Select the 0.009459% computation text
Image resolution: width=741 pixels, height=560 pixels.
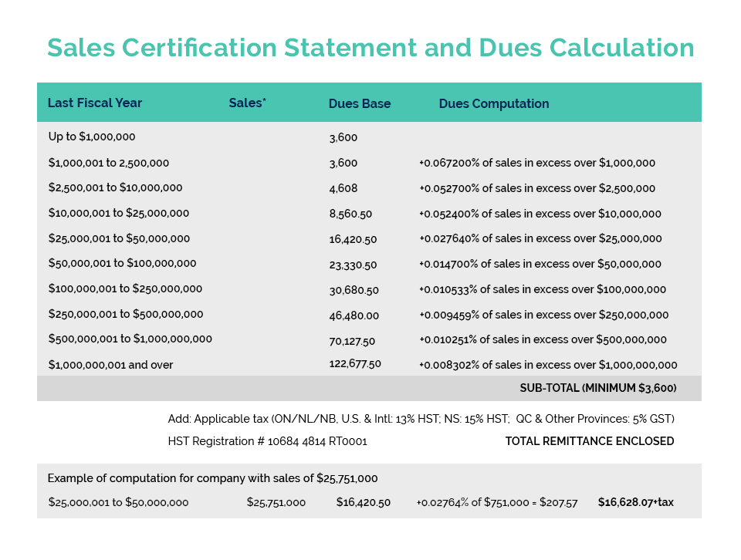[x=543, y=315]
